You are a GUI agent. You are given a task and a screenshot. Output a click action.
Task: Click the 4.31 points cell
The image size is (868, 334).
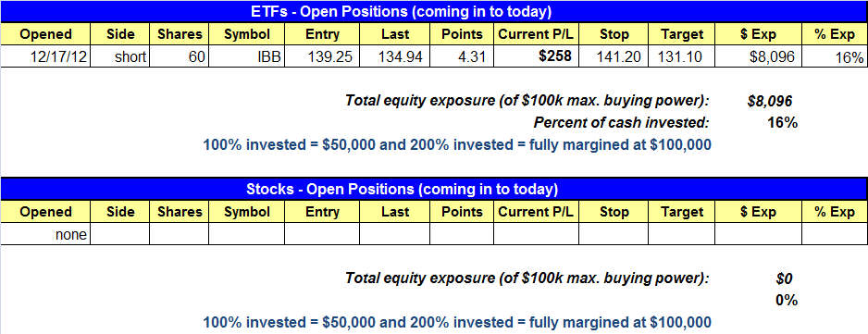462,56
